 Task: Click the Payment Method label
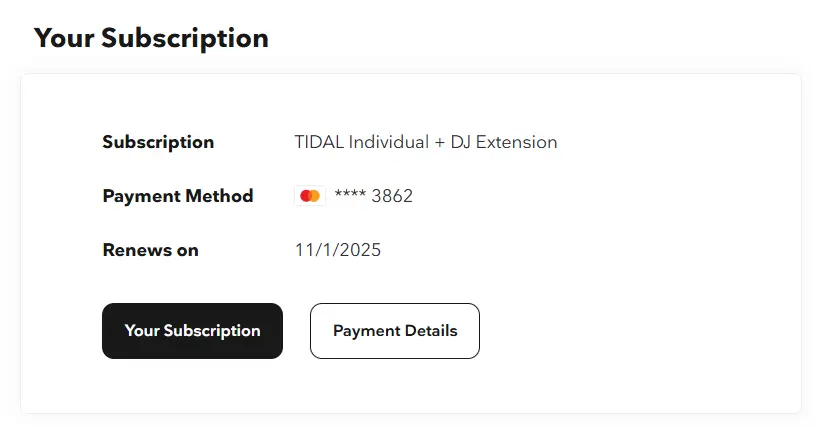pos(178,196)
